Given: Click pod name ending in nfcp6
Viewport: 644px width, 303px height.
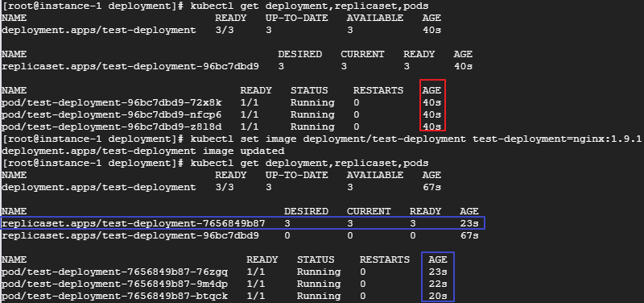Looking at the screenshot, I should (112, 114).
